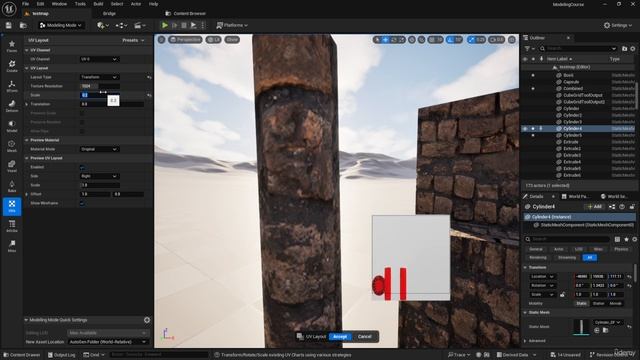Open the Deform tool category
640x360 pixels.
[12, 106]
